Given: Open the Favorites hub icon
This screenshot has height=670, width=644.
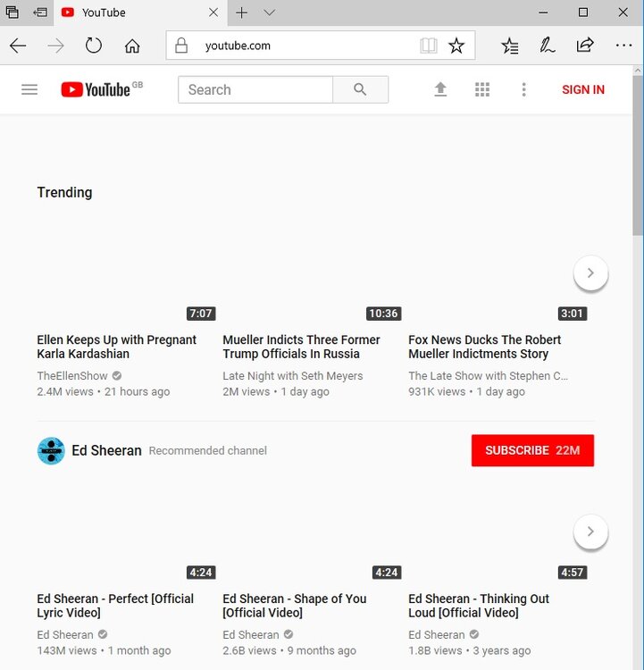Looking at the screenshot, I should 510,46.
